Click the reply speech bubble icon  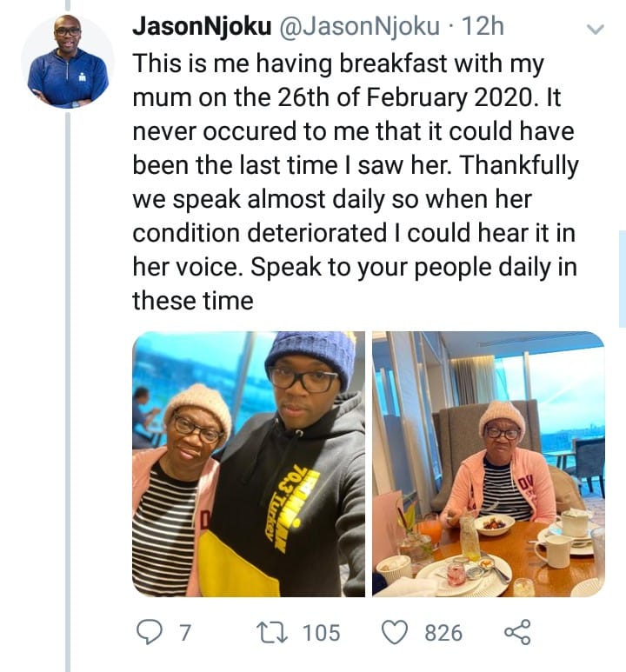click(x=149, y=633)
